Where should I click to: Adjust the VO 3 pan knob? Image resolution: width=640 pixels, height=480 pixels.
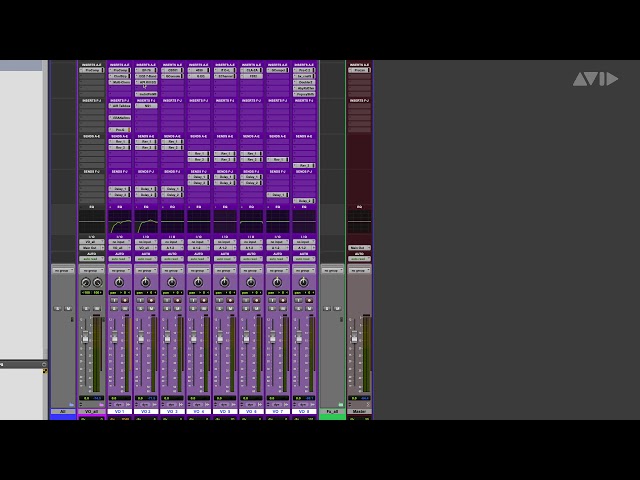(172, 282)
